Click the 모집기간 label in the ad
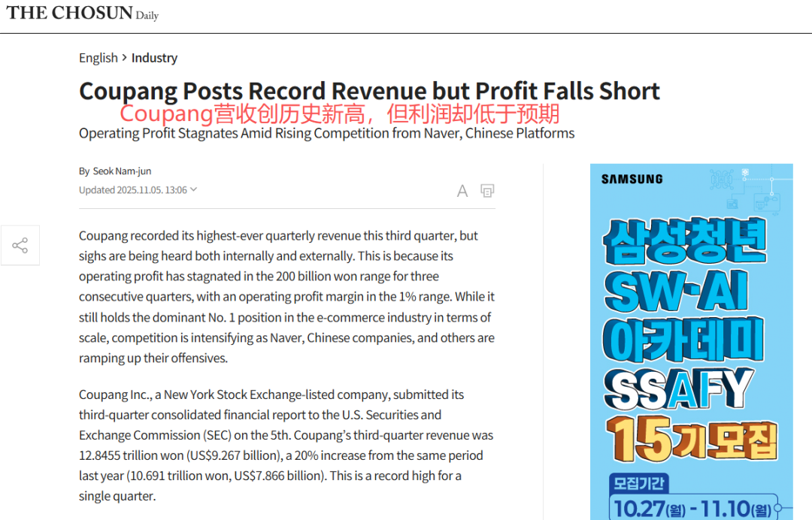This screenshot has height=520, width=812. point(637,482)
